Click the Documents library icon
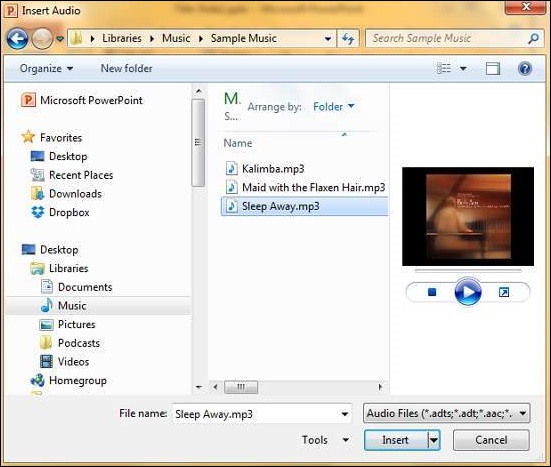This screenshot has height=467, width=551. coord(47,287)
